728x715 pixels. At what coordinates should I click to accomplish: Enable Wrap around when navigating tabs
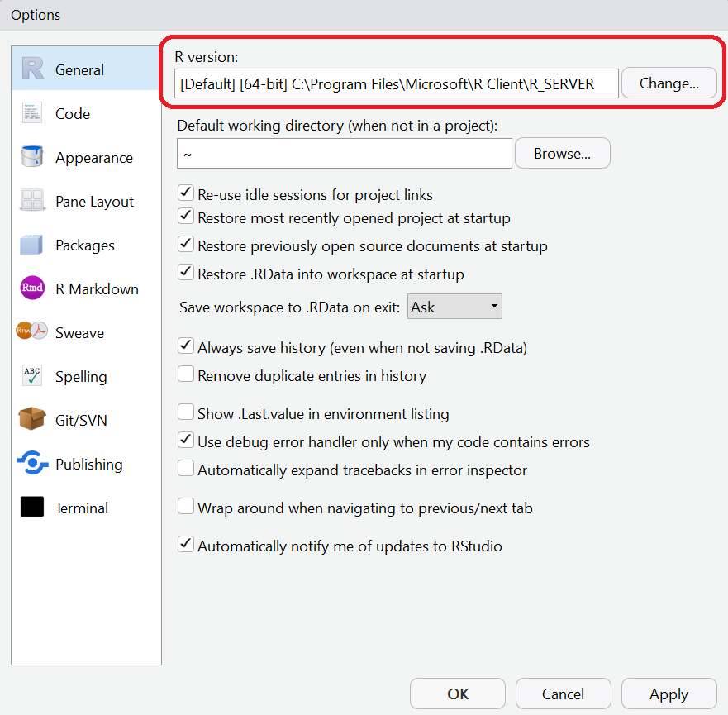[186, 506]
